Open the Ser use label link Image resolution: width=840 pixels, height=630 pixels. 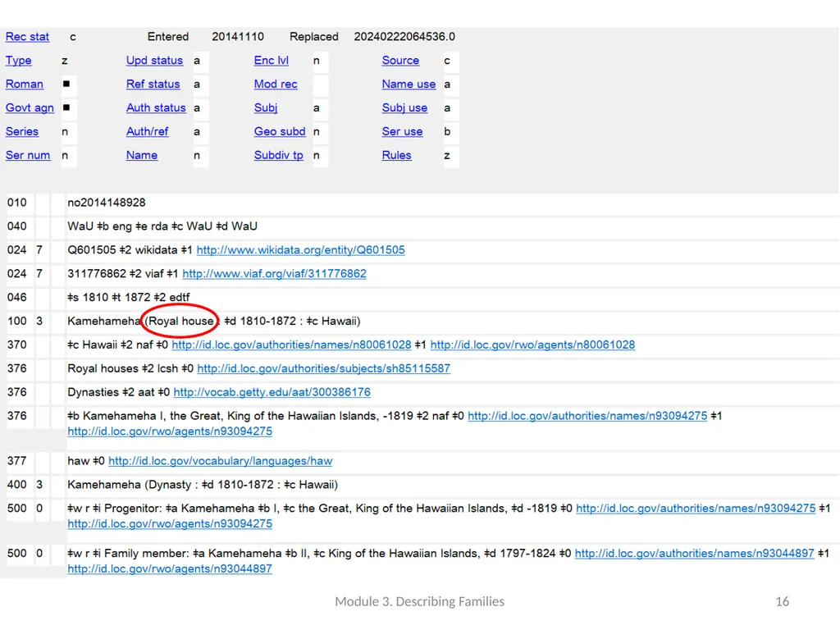click(402, 131)
